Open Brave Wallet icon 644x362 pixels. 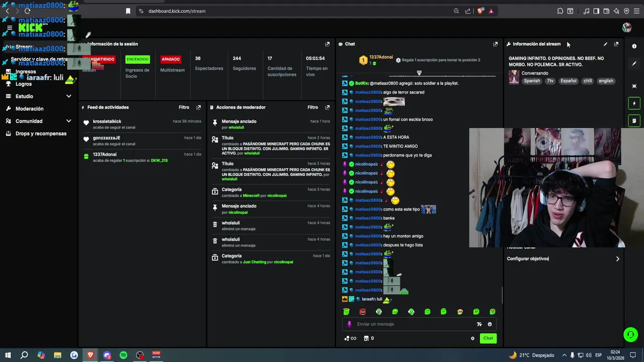(x=606, y=11)
